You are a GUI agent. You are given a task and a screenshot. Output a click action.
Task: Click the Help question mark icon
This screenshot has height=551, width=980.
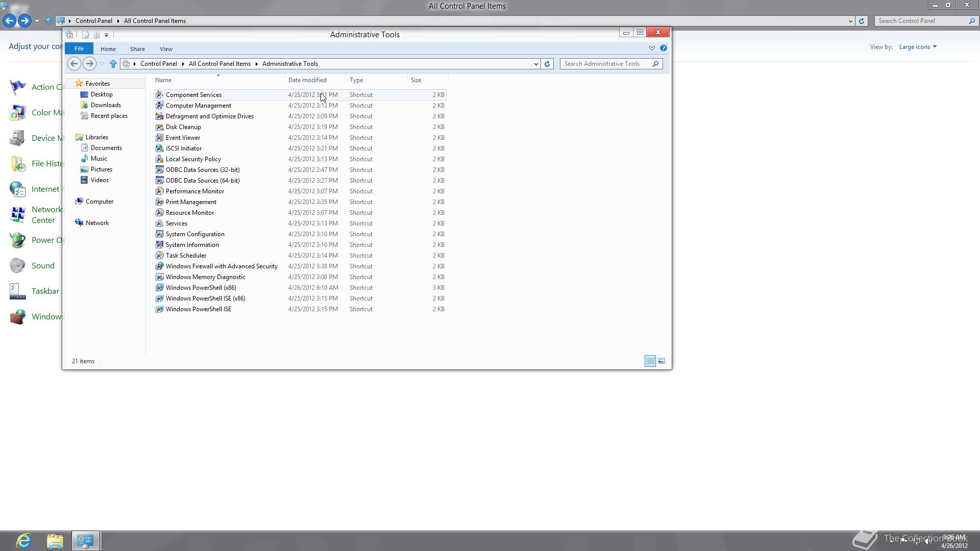coord(663,48)
